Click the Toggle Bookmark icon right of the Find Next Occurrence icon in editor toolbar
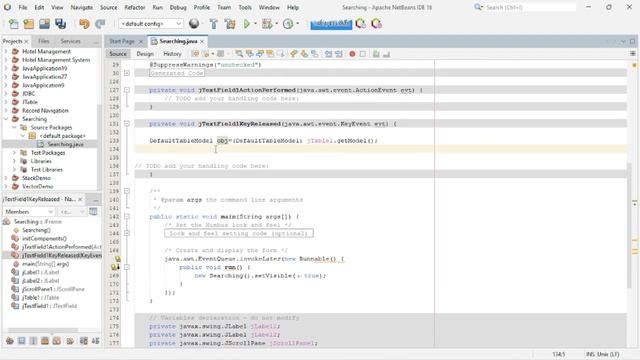 (x=270, y=54)
